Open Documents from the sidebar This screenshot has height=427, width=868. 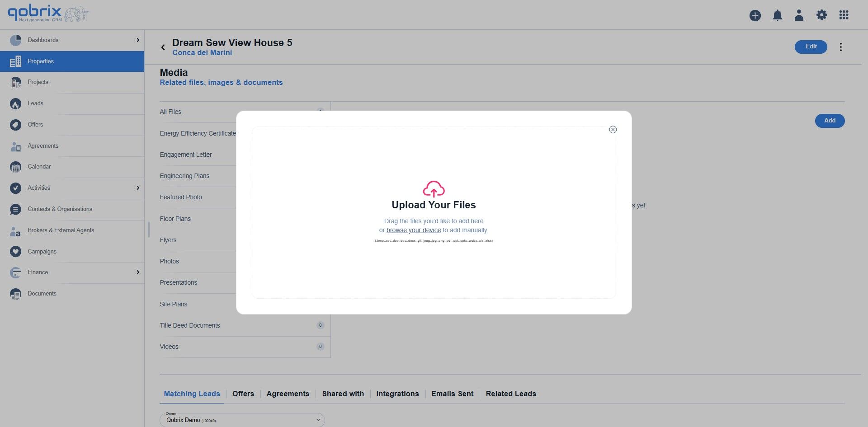click(x=42, y=293)
